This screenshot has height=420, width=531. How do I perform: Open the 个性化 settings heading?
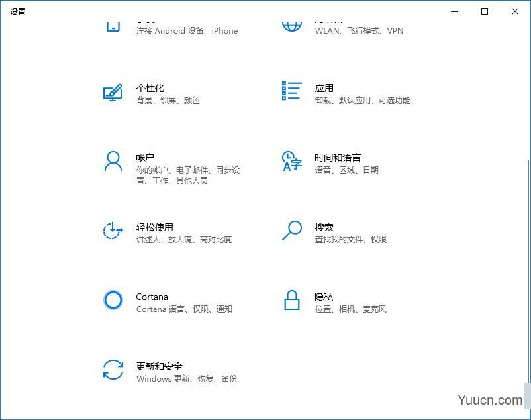pos(150,88)
